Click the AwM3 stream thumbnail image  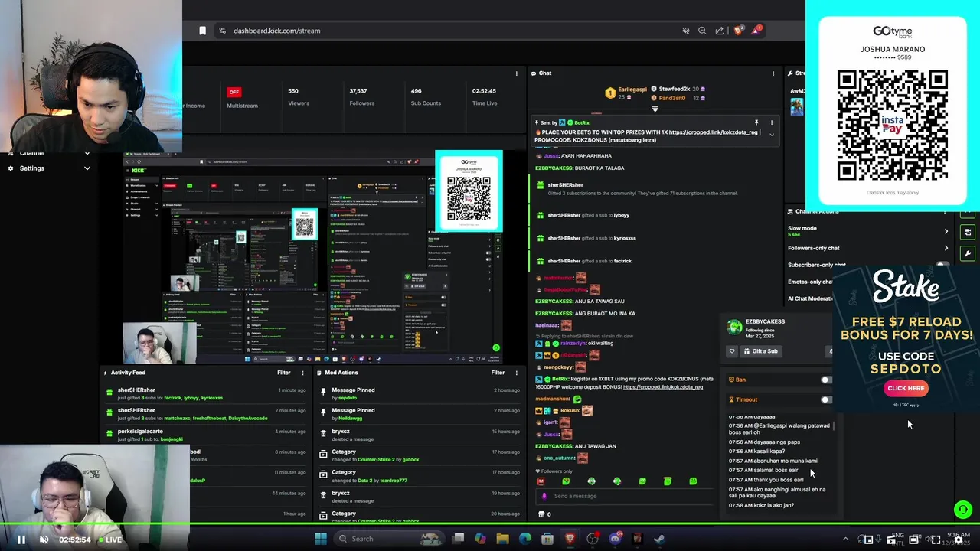[797, 106]
